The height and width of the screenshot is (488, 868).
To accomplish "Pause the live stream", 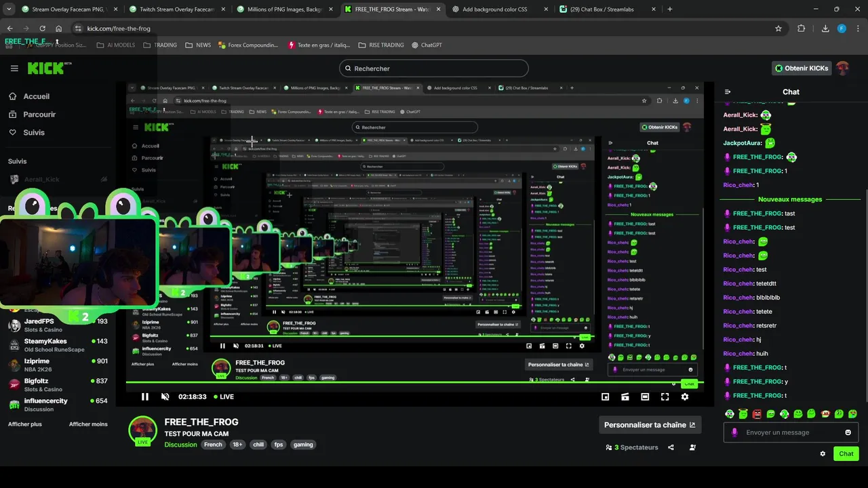I will (144, 396).
